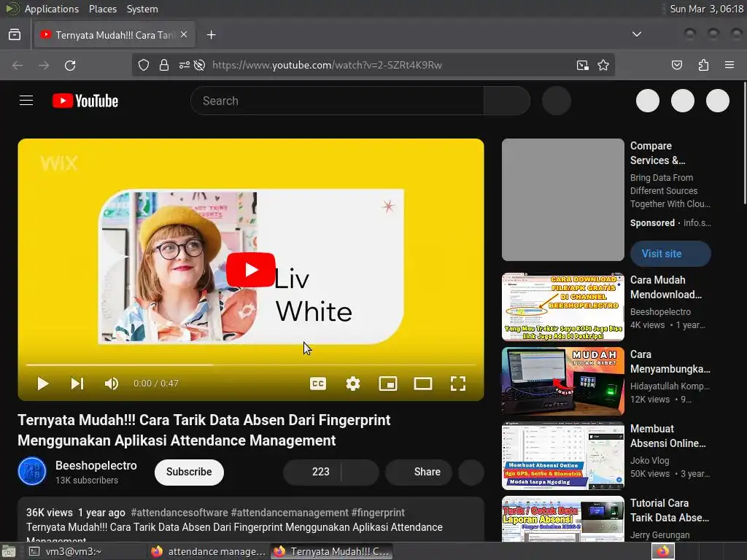Select the Ternyata Mudah browser tab
The height and width of the screenshot is (560, 747).
click(x=115, y=35)
